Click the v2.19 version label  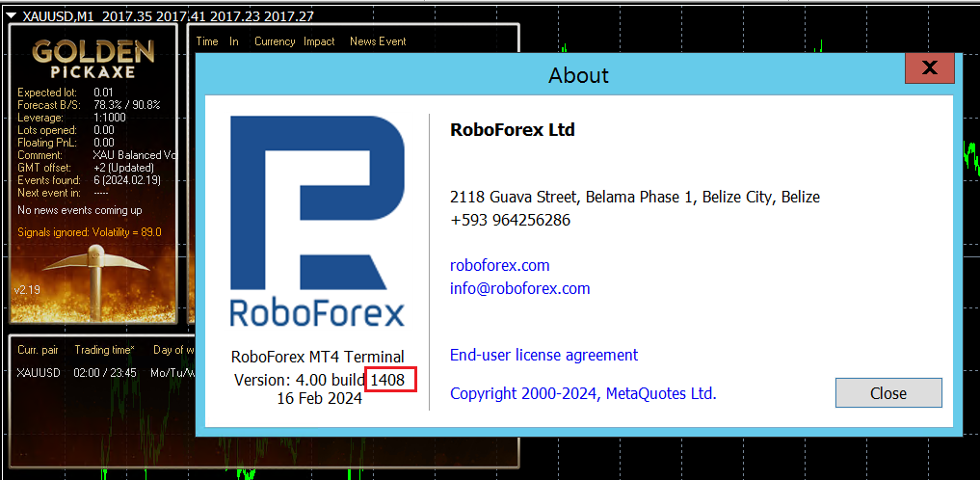(x=27, y=291)
